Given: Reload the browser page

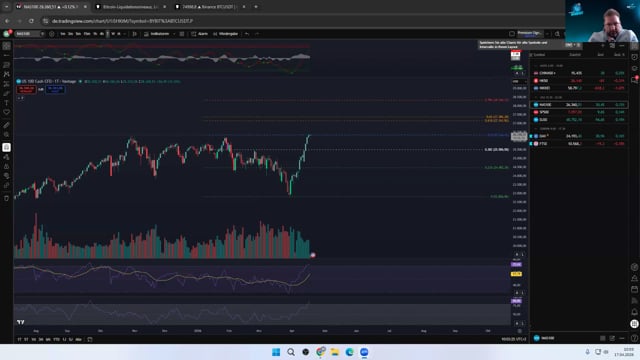Looking at the screenshot, I should tap(31, 21).
